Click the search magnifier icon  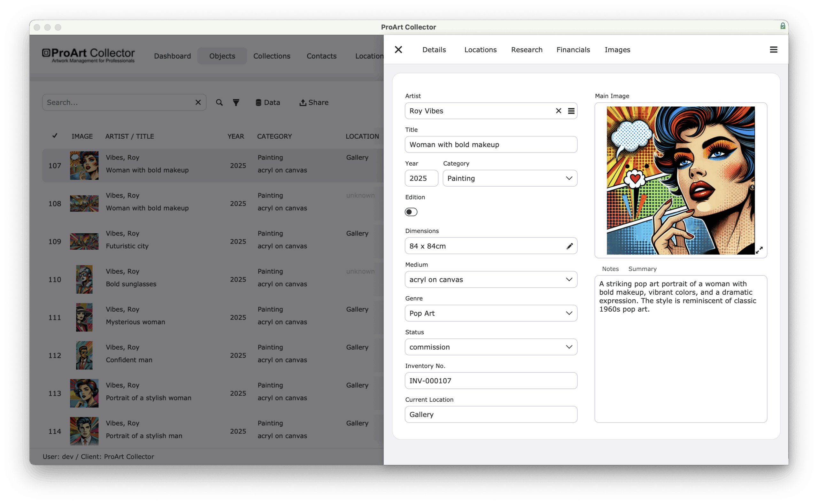219,102
